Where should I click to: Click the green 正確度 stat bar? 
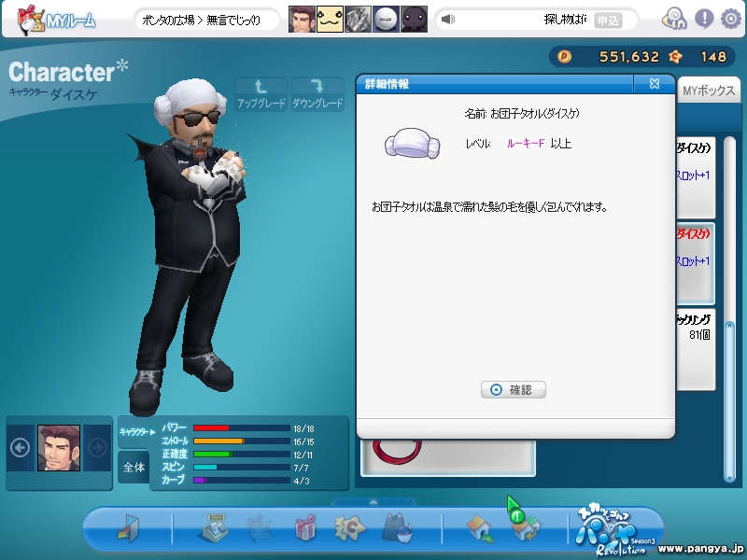pyautogui.click(x=242, y=455)
